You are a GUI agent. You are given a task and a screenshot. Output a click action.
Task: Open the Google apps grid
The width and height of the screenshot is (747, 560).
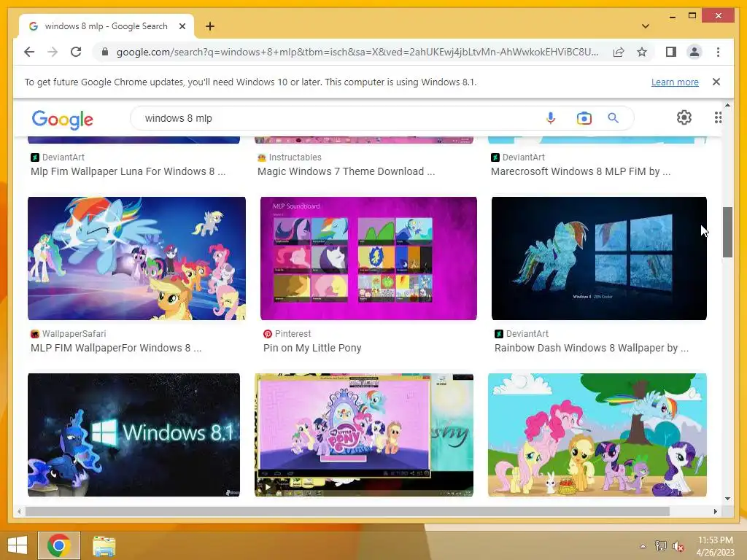click(718, 117)
